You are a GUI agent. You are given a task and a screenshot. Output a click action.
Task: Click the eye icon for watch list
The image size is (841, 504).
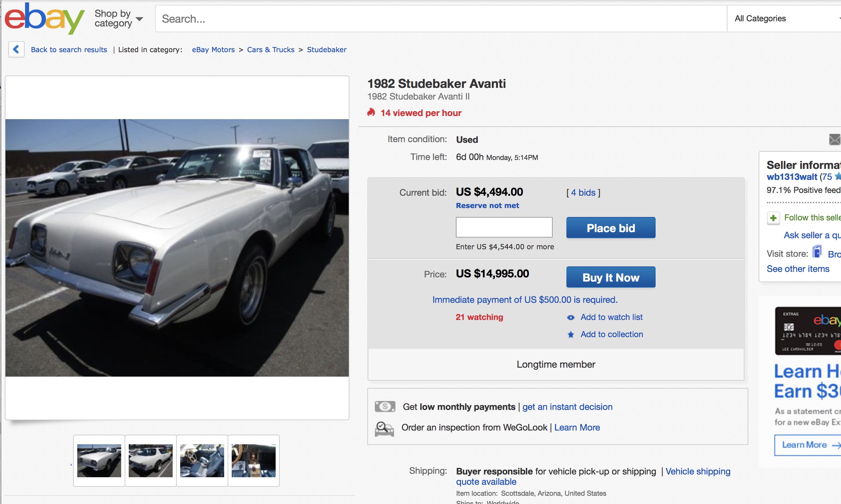(571, 318)
